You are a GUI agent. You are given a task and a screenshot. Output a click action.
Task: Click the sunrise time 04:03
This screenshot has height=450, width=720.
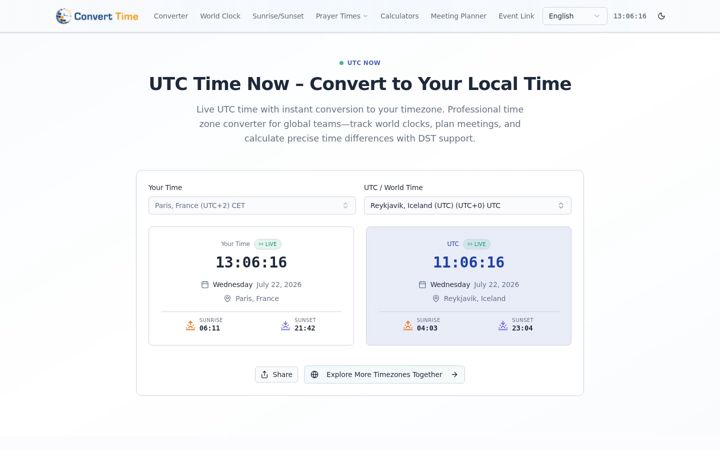[x=427, y=328]
